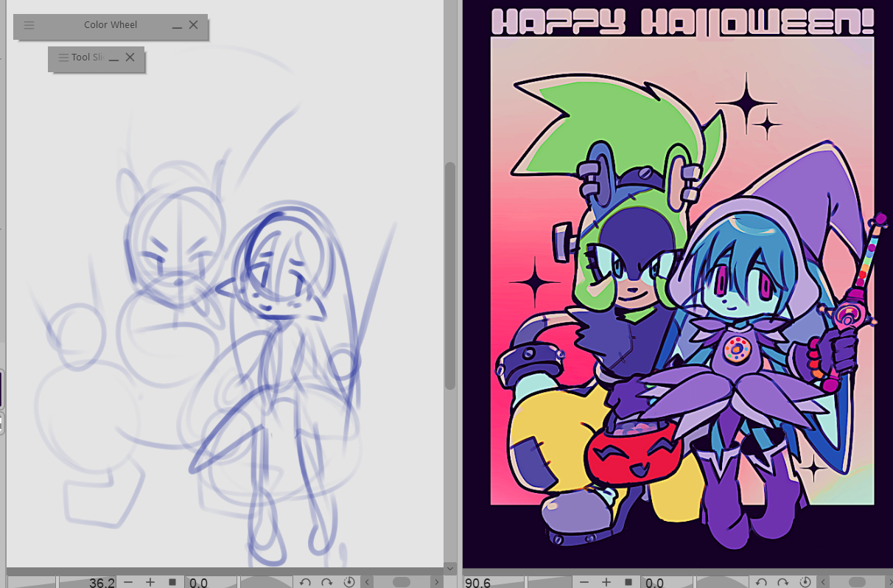Close the Tool Slider floating panel
893x588 pixels.
click(130, 57)
